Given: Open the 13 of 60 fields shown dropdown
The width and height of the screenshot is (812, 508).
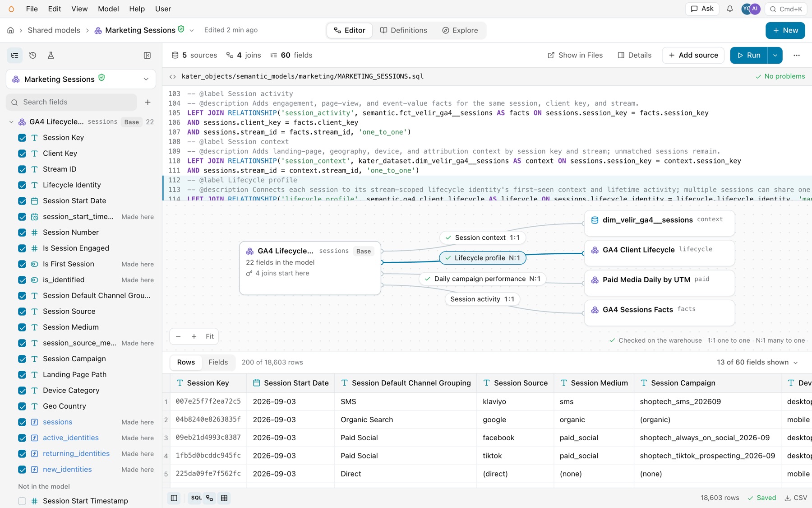Looking at the screenshot, I should click(x=757, y=363).
